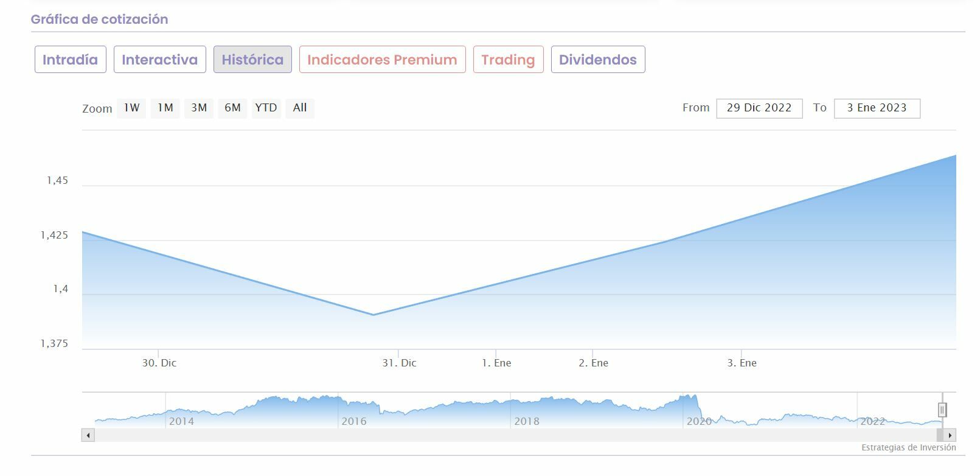Open the Intradía chart tab
The height and width of the screenshot is (476, 980).
point(70,60)
